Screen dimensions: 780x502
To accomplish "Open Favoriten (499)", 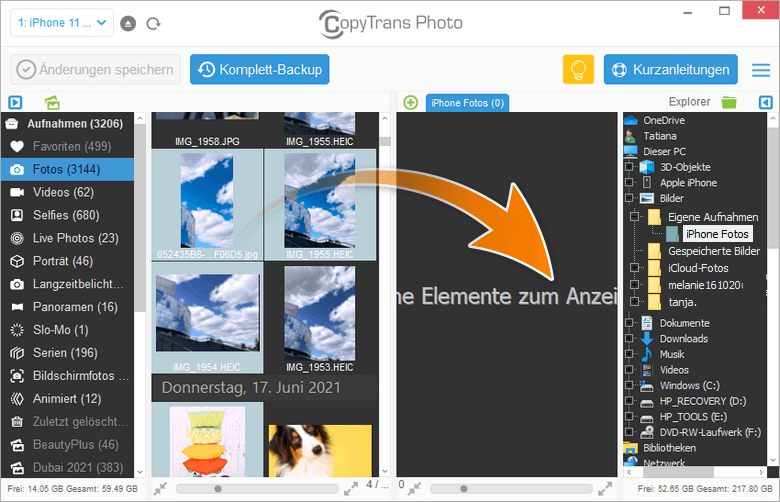I will coord(68,146).
